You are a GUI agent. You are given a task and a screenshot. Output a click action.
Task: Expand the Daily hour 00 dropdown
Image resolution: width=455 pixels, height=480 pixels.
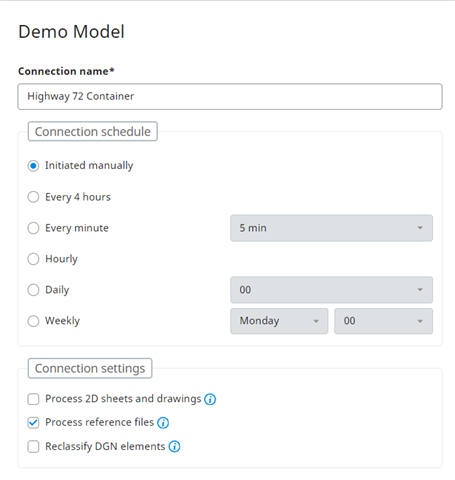pos(331,290)
